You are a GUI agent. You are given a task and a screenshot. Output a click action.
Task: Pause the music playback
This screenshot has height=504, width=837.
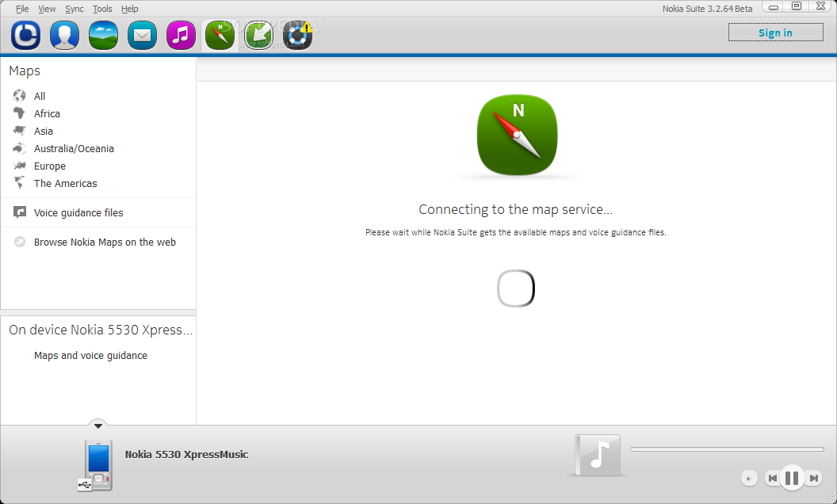pos(792,478)
